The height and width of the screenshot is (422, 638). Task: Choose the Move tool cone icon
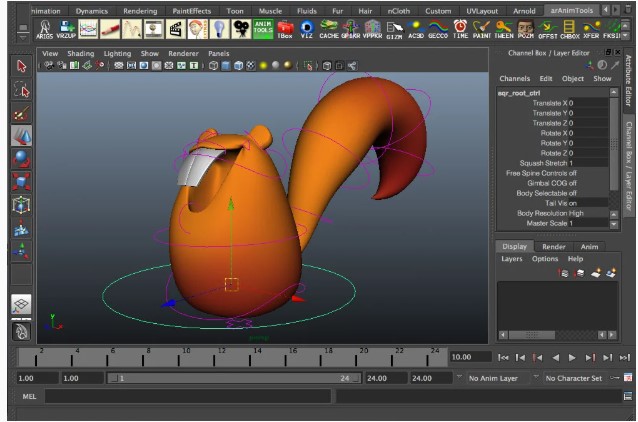pyautogui.click(x=21, y=136)
